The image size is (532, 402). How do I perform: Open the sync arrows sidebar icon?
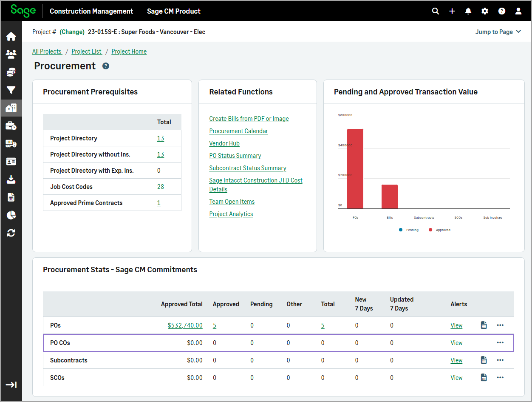(11, 233)
